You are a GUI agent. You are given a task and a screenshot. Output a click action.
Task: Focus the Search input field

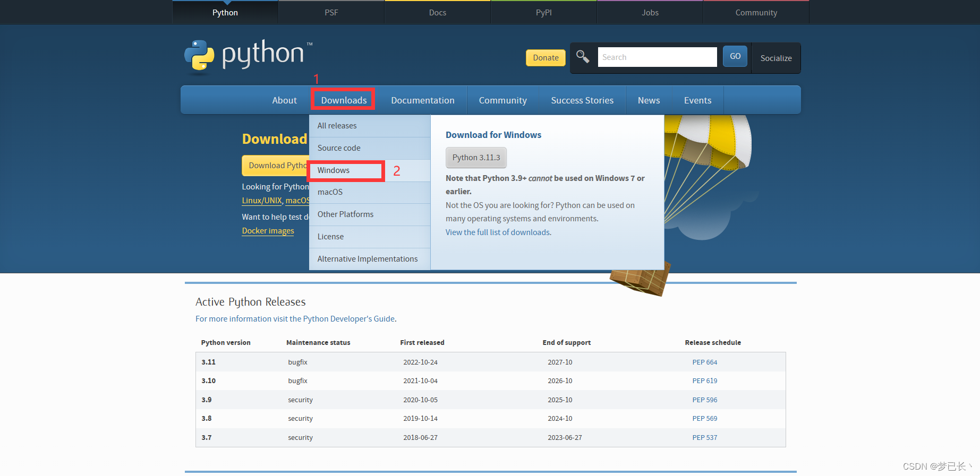point(657,57)
